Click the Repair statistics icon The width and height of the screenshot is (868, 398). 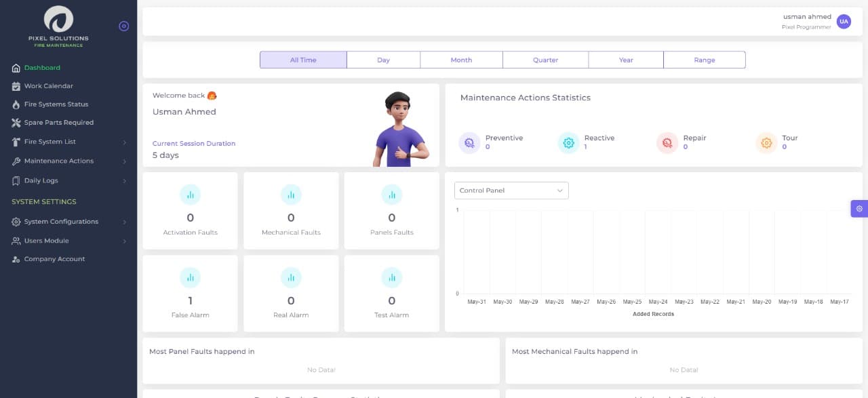[x=667, y=142]
